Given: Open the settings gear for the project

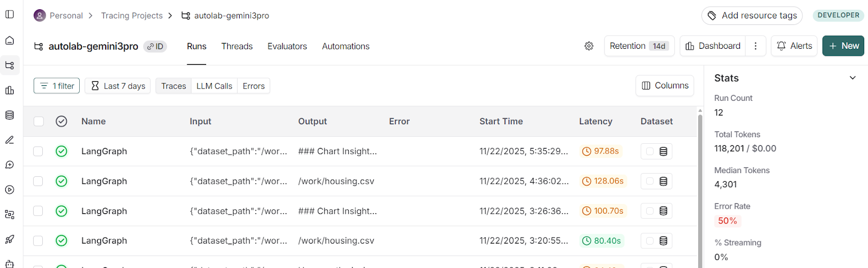Looking at the screenshot, I should (x=589, y=46).
